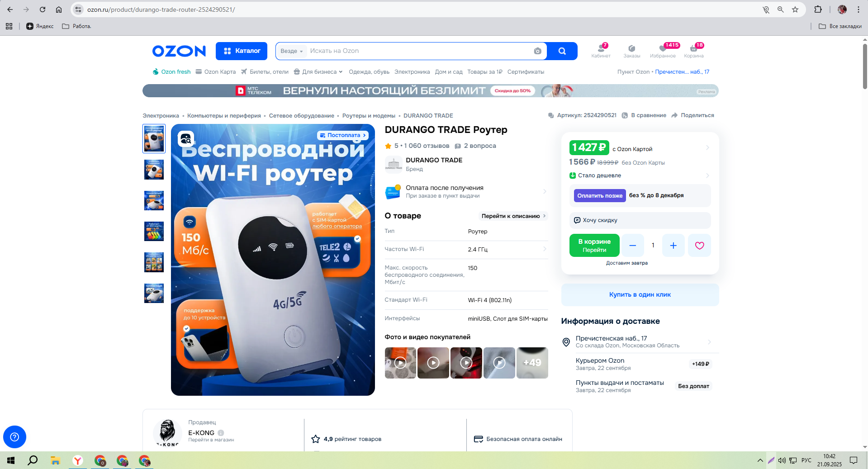Expand the Для бизнеса menu
This screenshot has width=868, height=469.
(x=318, y=72)
